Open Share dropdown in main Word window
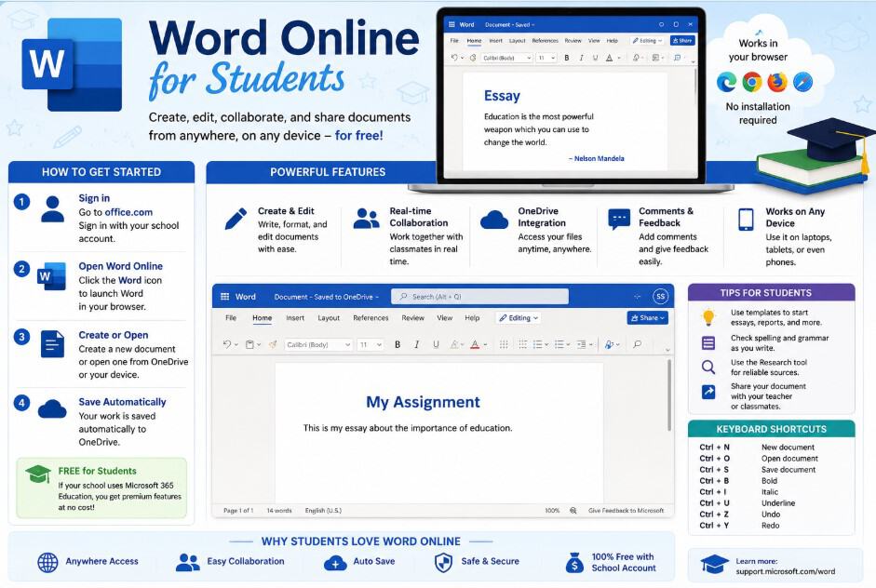Screen dimensions: 876x588 click(648, 318)
